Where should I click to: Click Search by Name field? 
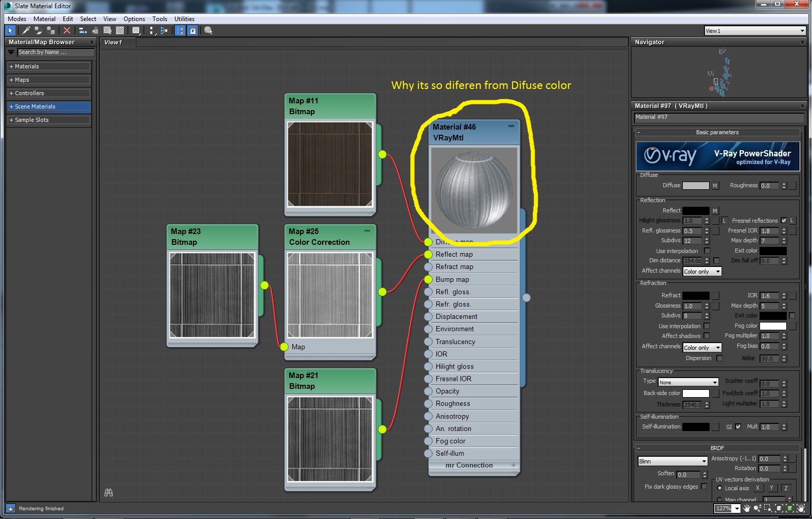56,52
